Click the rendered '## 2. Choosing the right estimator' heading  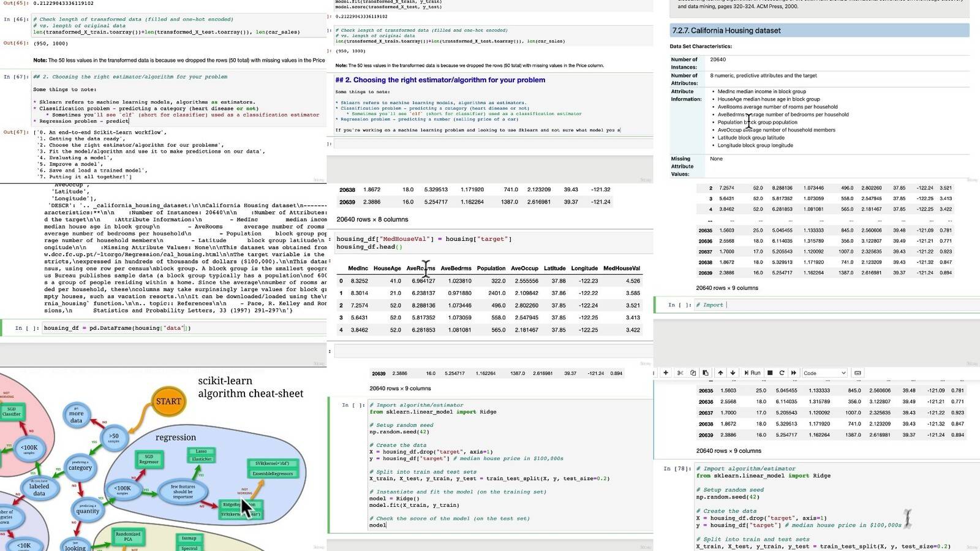tap(440, 80)
